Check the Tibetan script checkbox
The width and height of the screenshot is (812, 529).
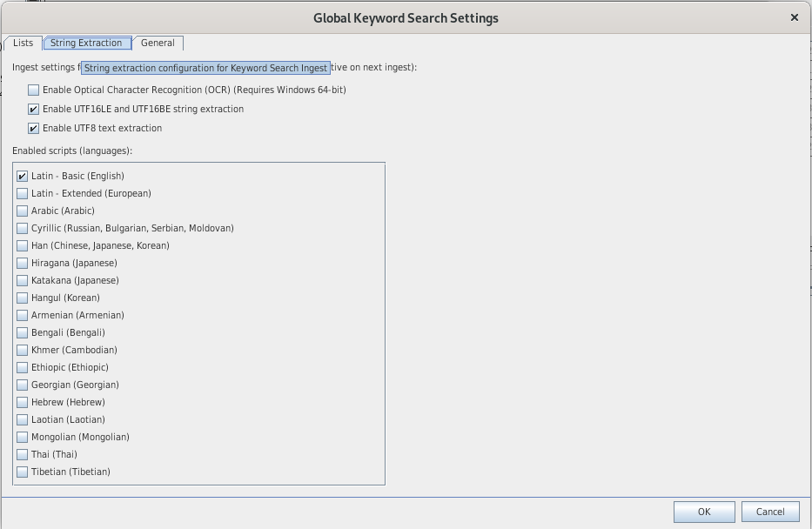(23, 472)
